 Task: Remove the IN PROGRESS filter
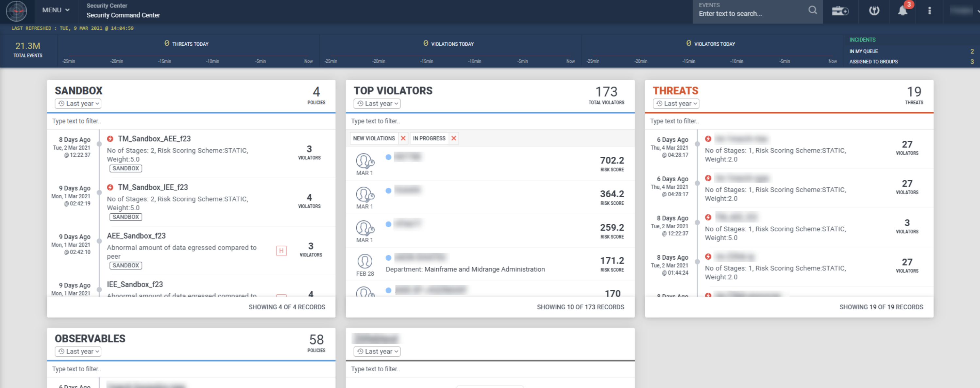[453, 138]
